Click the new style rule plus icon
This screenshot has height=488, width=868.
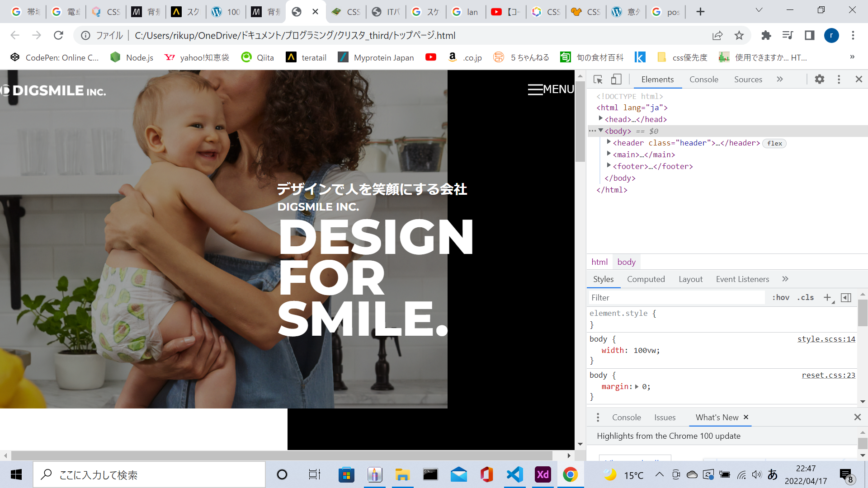(x=827, y=297)
